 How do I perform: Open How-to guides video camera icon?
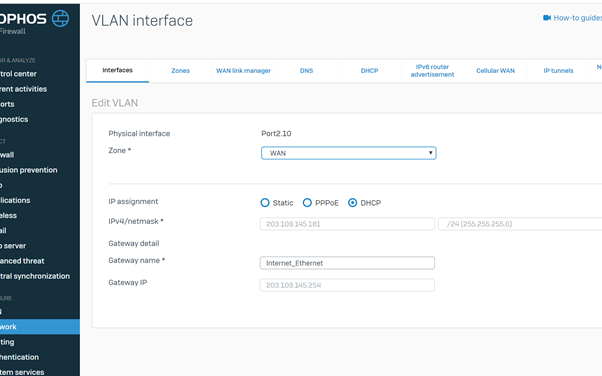coord(547,18)
